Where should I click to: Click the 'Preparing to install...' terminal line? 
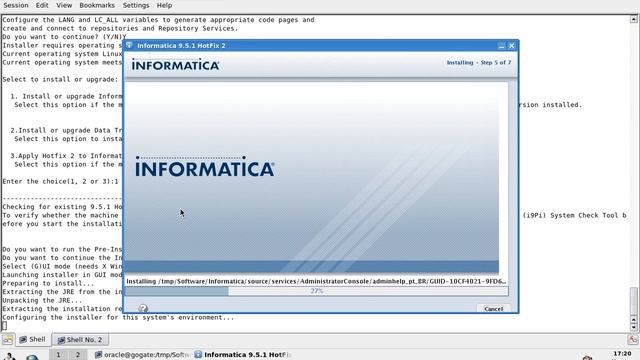[x=48, y=283]
